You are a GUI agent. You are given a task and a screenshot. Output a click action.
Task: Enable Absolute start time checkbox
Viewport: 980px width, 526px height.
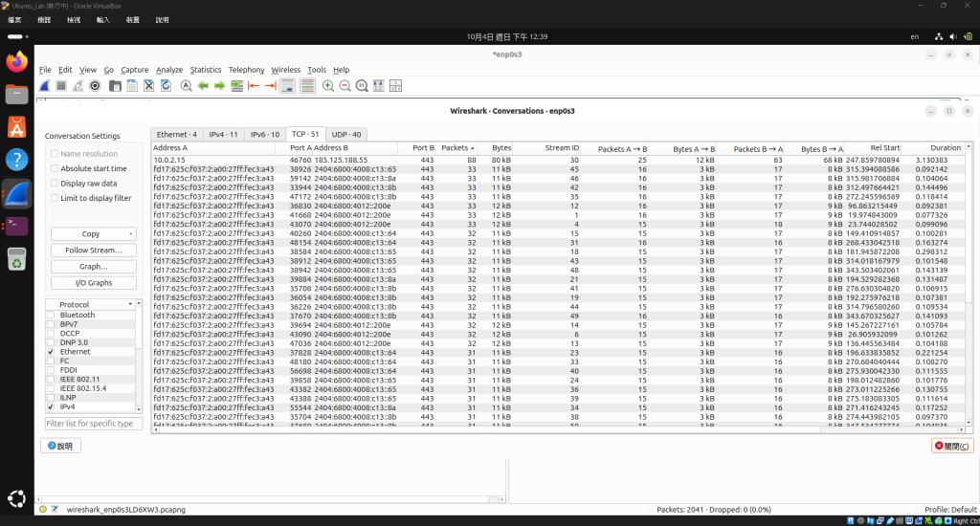click(55, 168)
